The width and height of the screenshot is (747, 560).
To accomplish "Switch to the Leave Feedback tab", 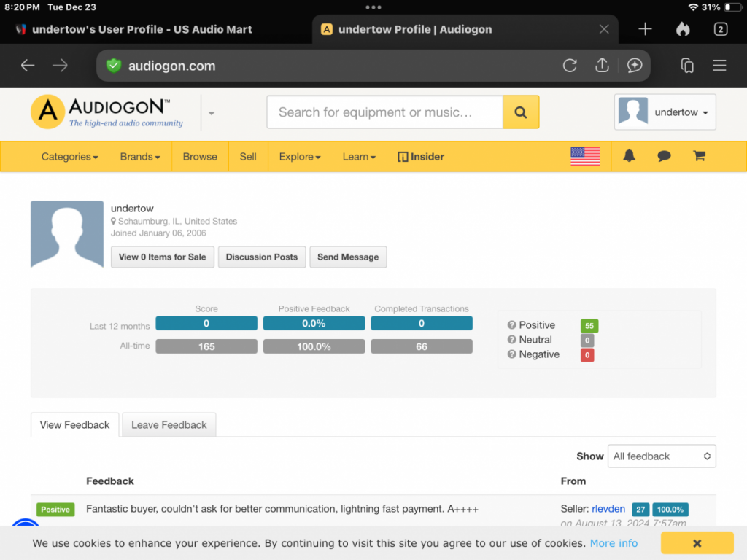I will (169, 425).
